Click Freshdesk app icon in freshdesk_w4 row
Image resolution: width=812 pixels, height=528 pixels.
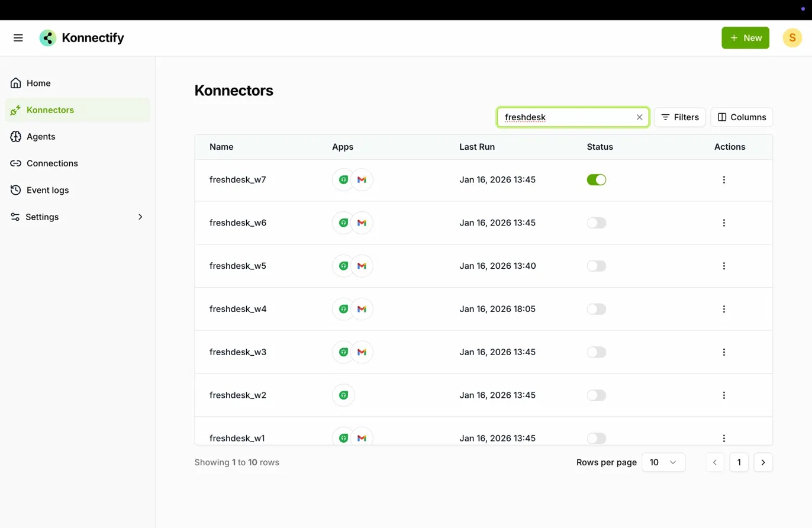point(343,309)
